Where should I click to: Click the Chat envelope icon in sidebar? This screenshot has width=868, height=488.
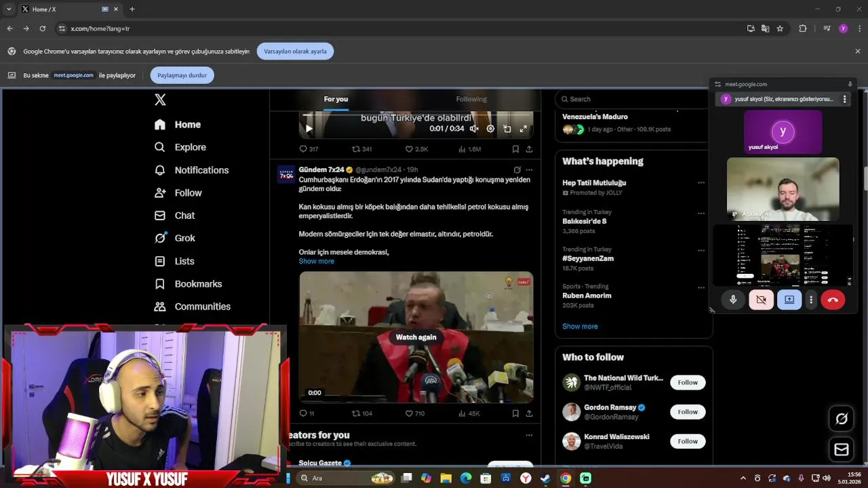[x=160, y=216]
